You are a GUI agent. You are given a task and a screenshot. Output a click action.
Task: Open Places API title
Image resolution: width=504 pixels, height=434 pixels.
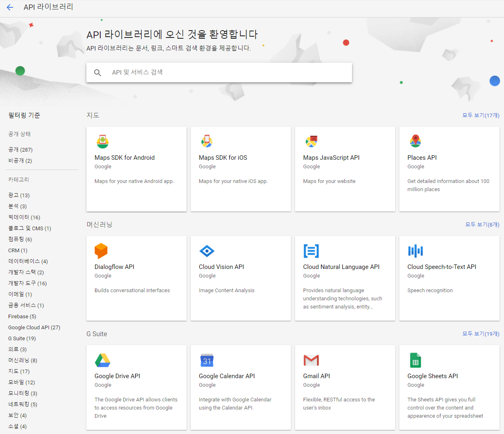(x=422, y=158)
